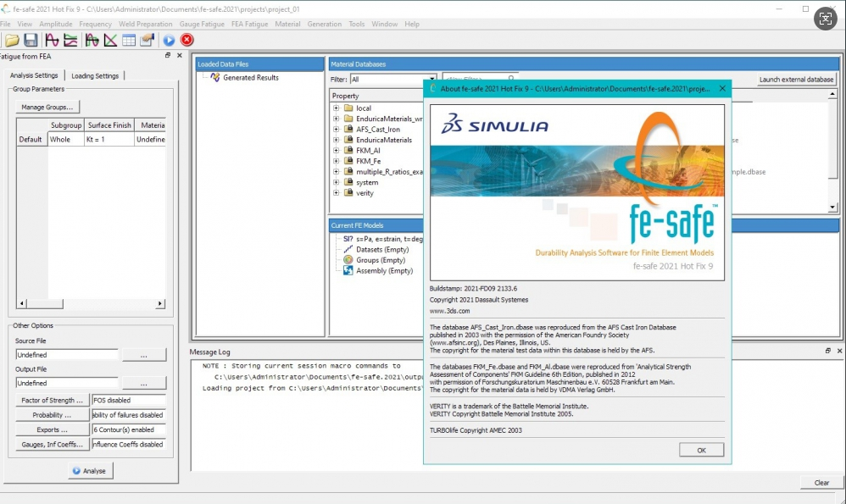This screenshot has height=504, width=846.
Task: Open the Gauge Fatigue menu
Action: pos(202,24)
